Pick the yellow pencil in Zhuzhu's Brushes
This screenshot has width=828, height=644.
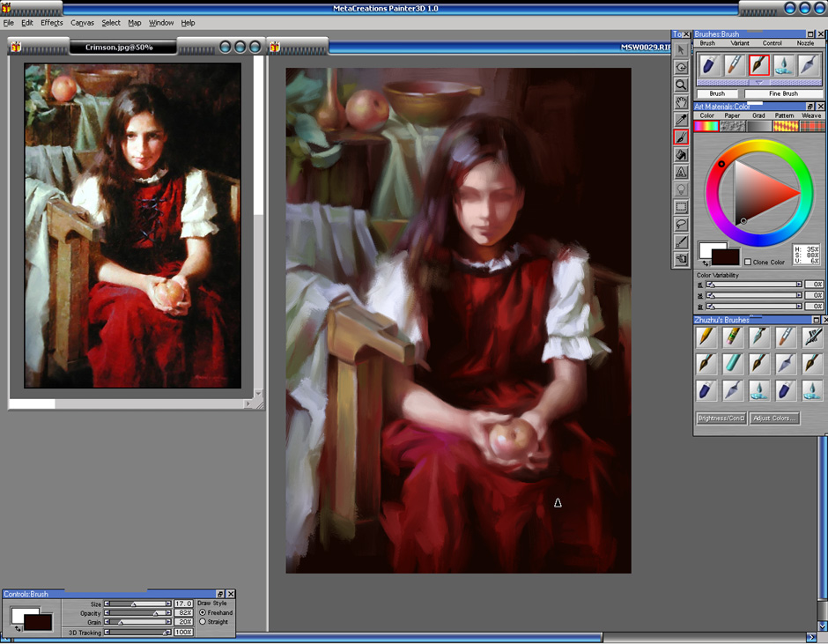point(706,337)
